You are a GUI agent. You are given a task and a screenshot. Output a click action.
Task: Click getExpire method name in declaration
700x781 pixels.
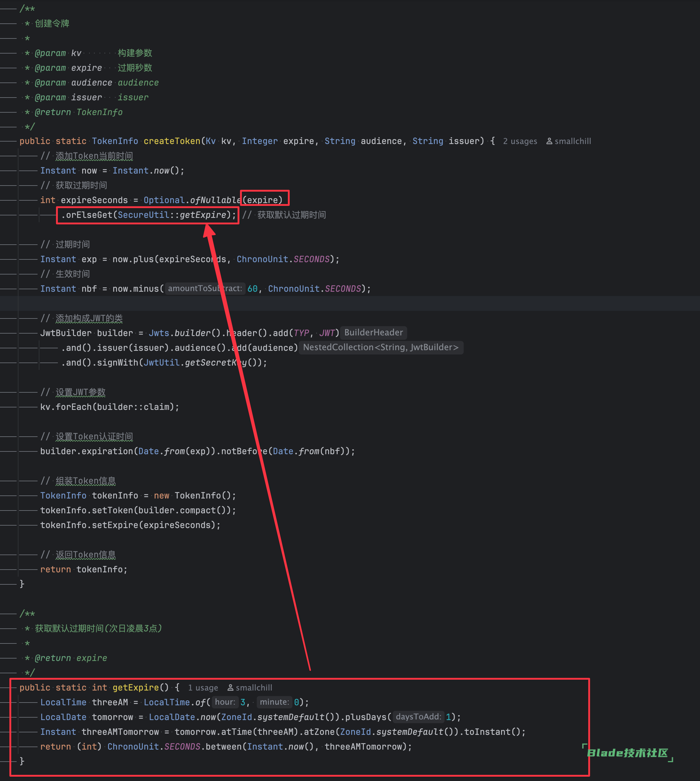[135, 688]
